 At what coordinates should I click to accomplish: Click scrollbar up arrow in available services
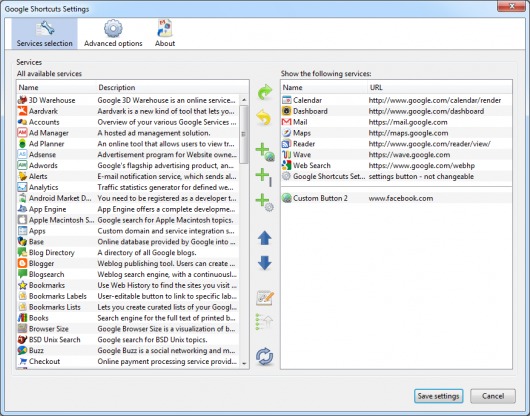[244, 100]
